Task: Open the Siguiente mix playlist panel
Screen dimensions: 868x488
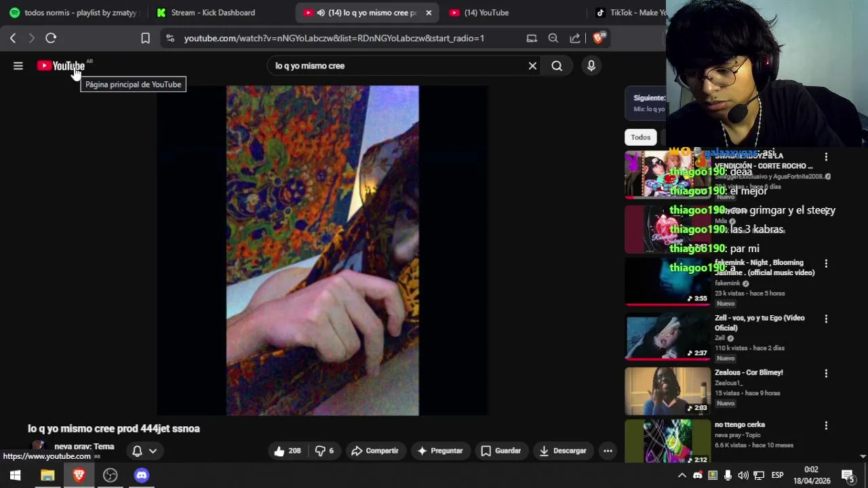Action: click(646, 103)
